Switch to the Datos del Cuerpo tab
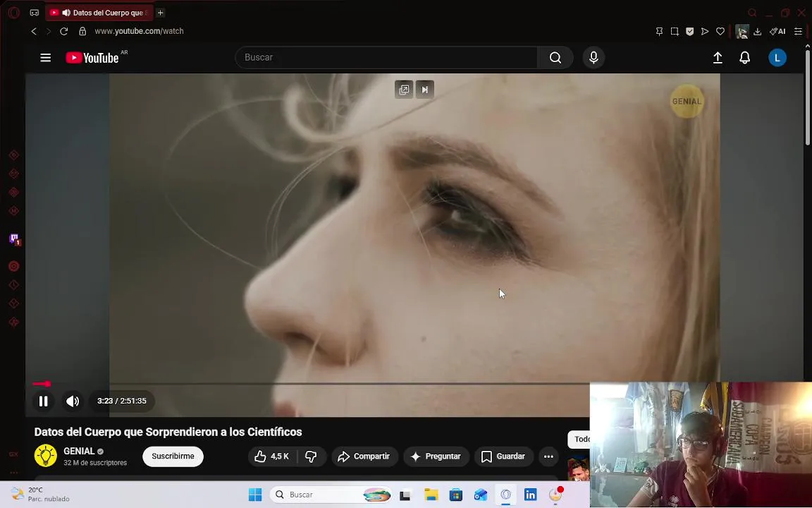Screen dimensions: 812x508 [x=99, y=13]
